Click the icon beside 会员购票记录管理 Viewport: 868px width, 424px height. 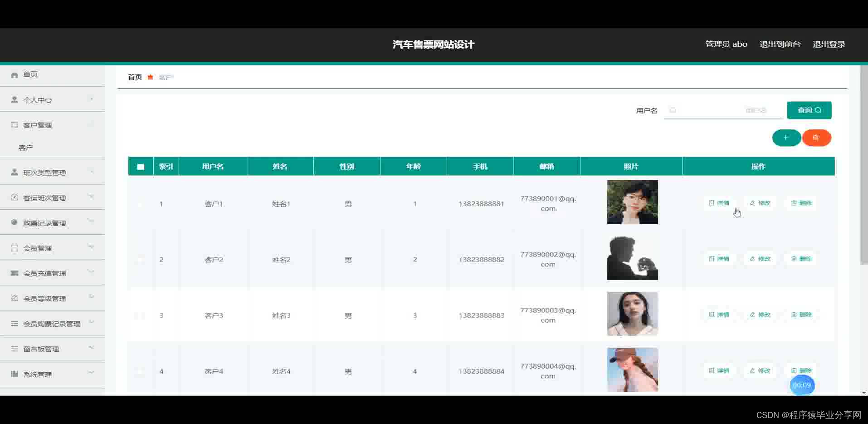pyautogui.click(x=15, y=324)
